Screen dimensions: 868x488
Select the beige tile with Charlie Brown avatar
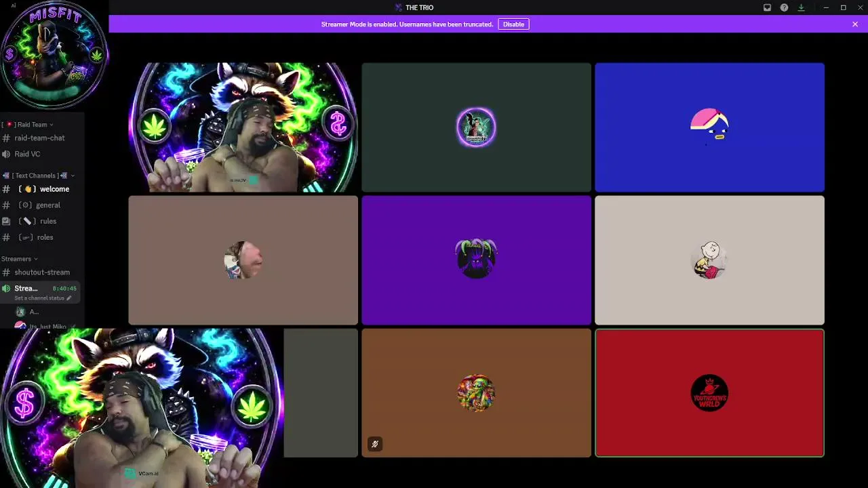coord(709,260)
